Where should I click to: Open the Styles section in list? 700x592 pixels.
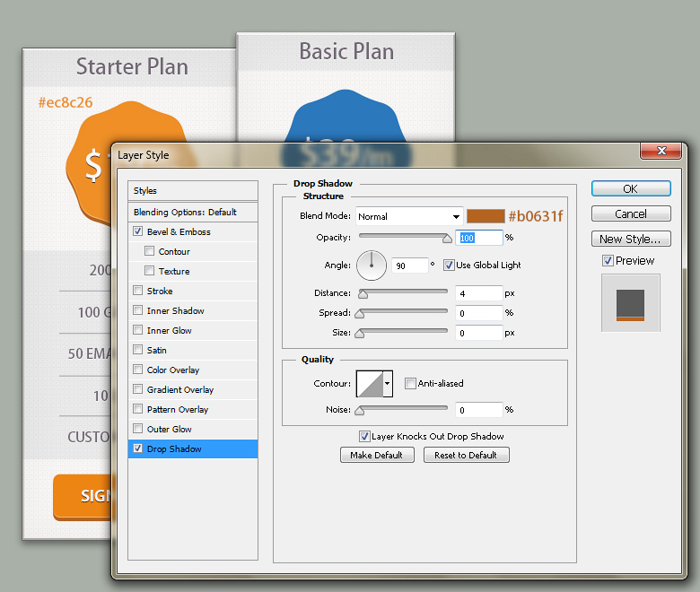click(145, 191)
